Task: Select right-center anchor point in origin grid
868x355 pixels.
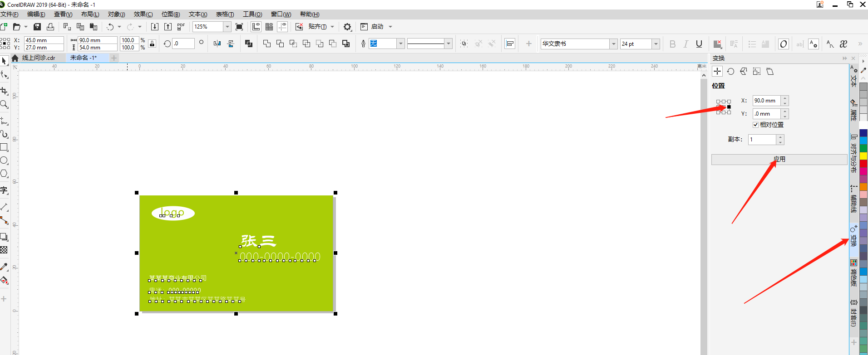Action: point(729,107)
